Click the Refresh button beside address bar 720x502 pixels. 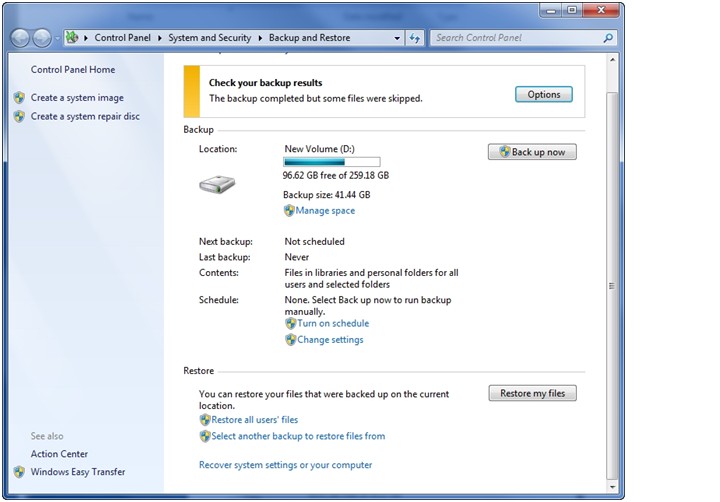[415, 38]
